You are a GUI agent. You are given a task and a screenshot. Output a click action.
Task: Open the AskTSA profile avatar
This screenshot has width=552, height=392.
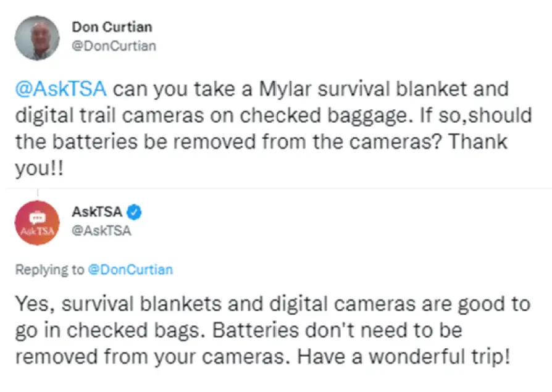[x=37, y=223]
